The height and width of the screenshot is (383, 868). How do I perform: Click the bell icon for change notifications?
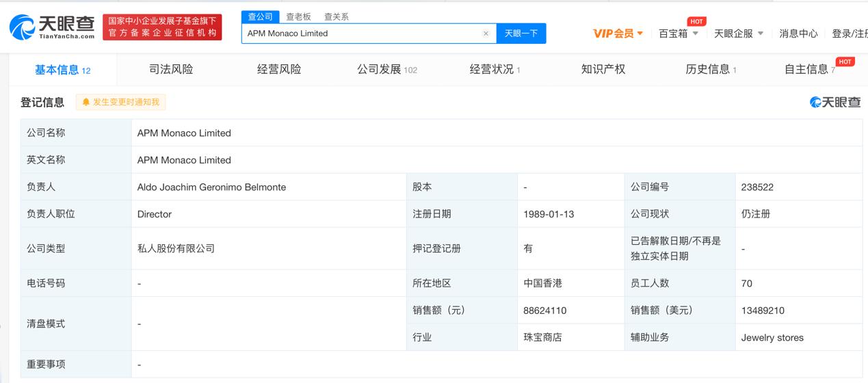click(86, 102)
